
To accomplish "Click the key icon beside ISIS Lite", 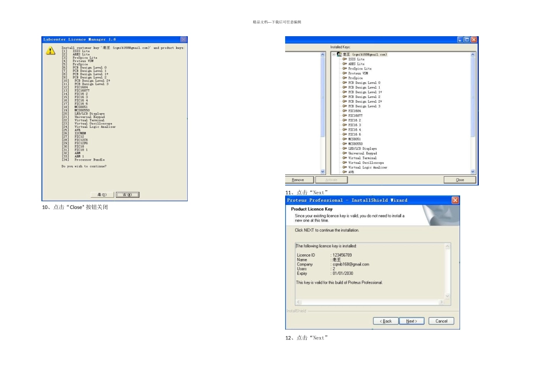I will tap(345, 59).
